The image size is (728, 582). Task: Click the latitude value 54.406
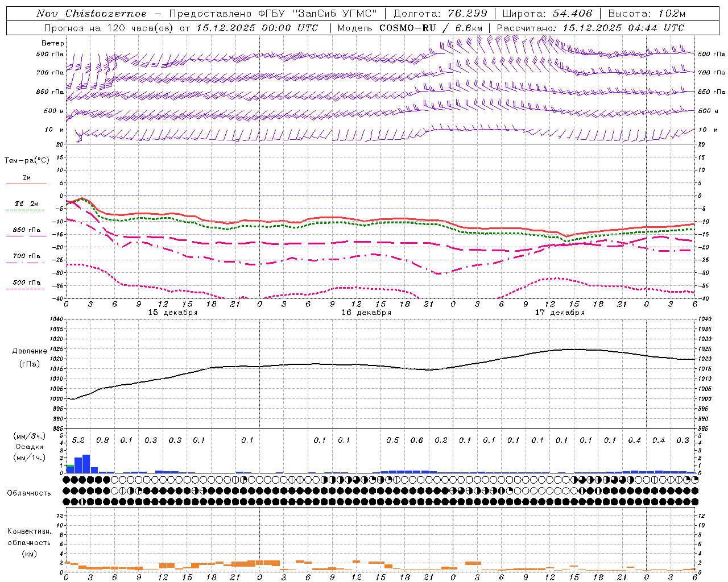tap(573, 14)
